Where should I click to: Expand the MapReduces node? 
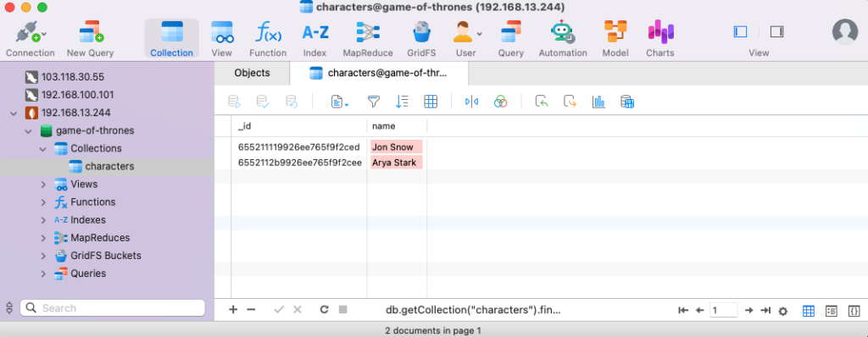coord(43,238)
